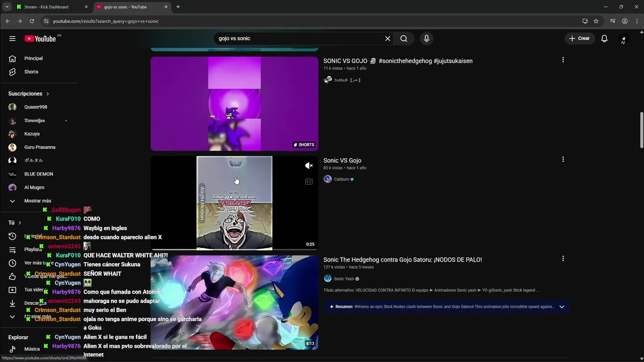Viewport: 644px width, 362px height.
Task: Open options for Sonic The Hedgehog contra Gojo video
Action: [x=563, y=258]
